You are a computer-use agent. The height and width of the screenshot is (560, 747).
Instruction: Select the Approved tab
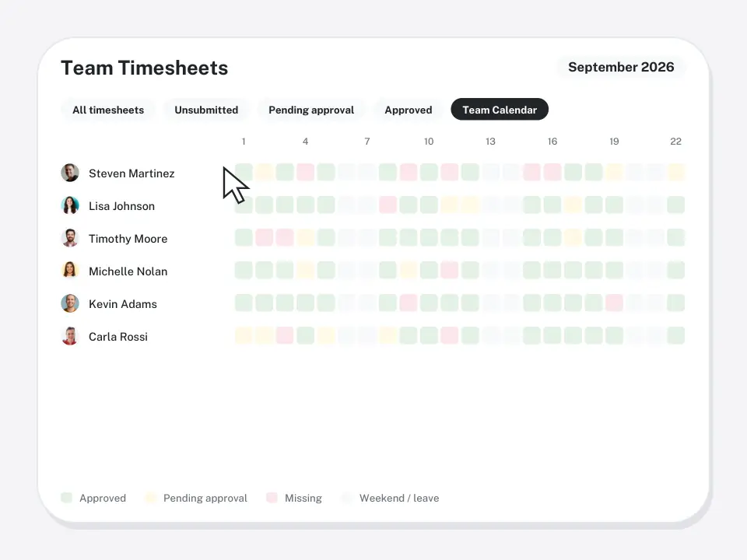pos(409,110)
